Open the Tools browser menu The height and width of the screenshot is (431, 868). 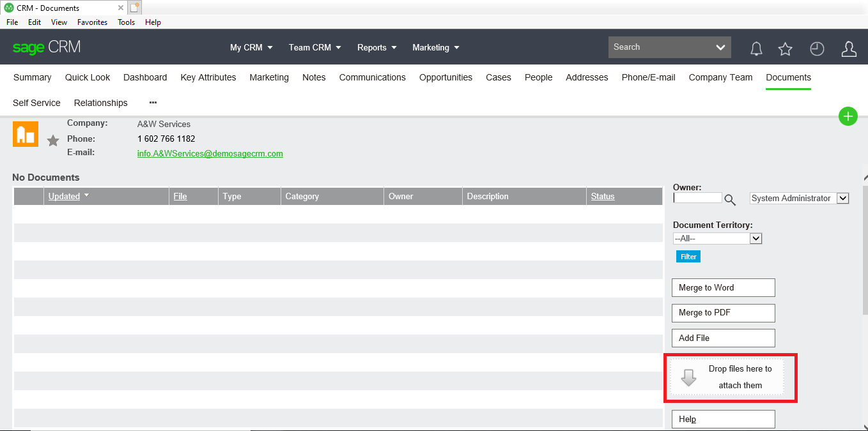126,22
